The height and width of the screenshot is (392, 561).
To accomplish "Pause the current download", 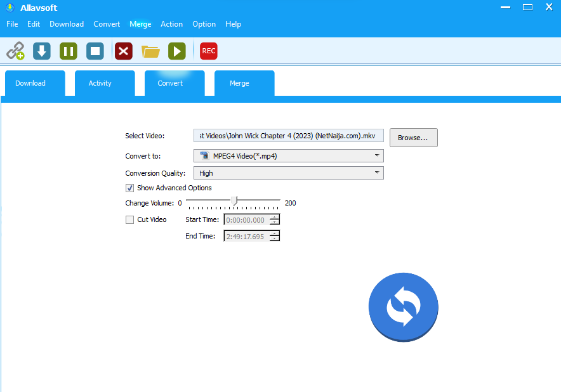I will pos(68,51).
